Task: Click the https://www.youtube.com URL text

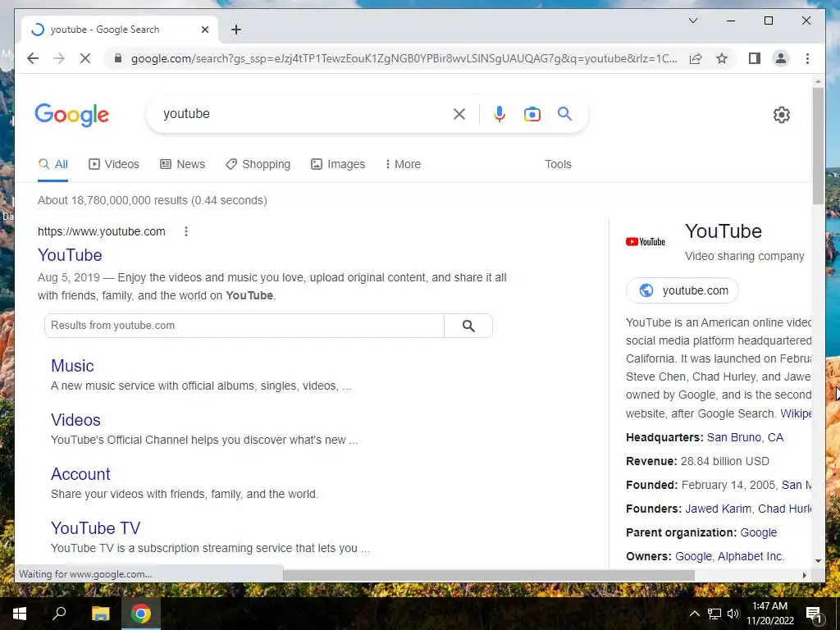Action: [x=101, y=231]
